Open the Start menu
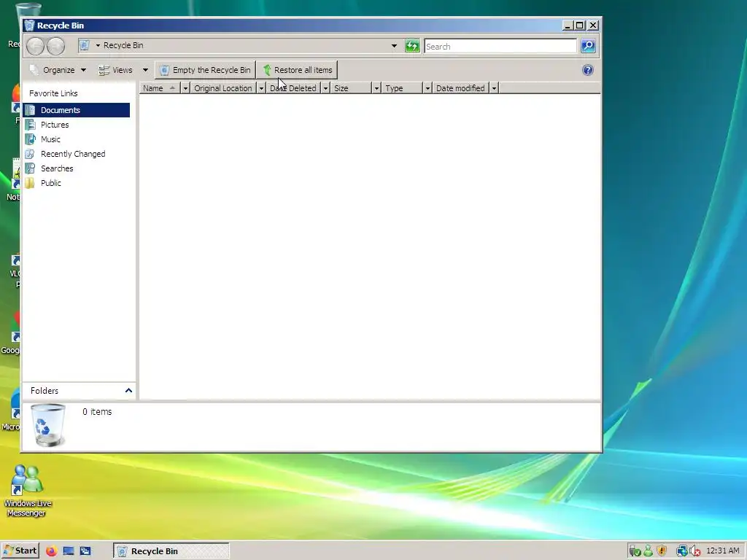The width and height of the screenshot is (747, 560). coord(20,551)
